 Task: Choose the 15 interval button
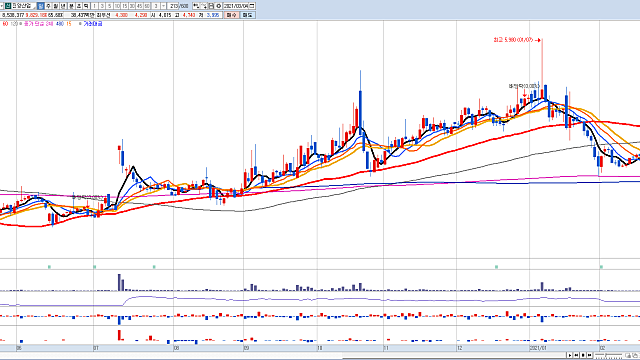[x=124, y=6]
